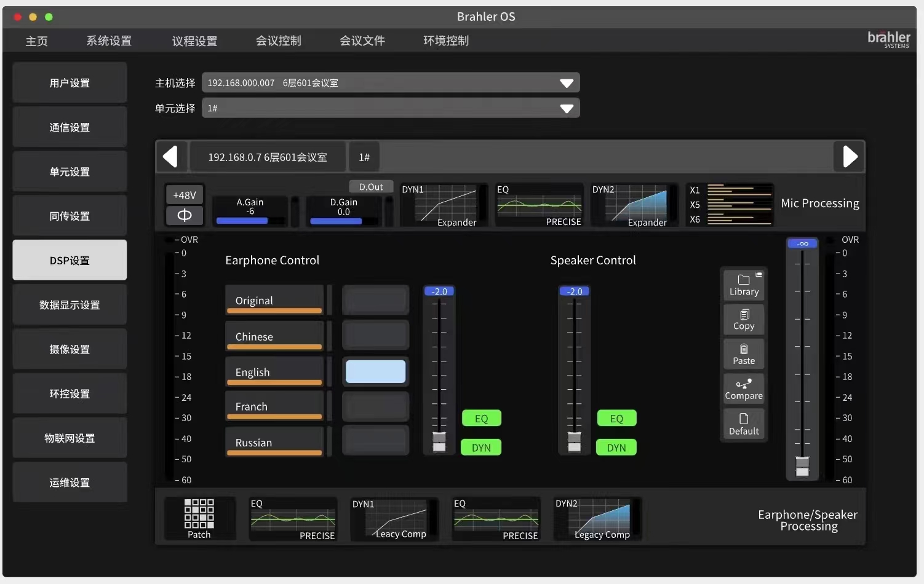The width and height of the screenshot is (924, 584).
Task: Open the 会议文件 menu
Action: pyautogui.click(x=362, y=41)
